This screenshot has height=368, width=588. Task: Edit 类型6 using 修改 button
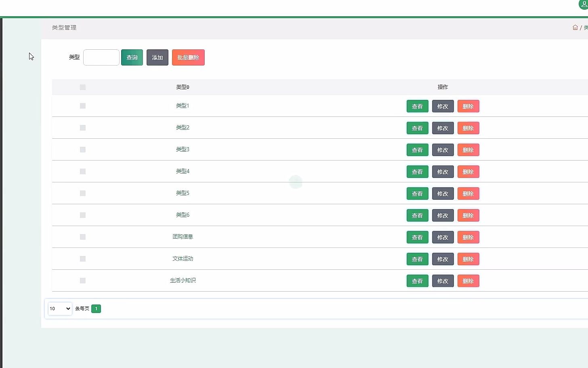pos(443,216)
